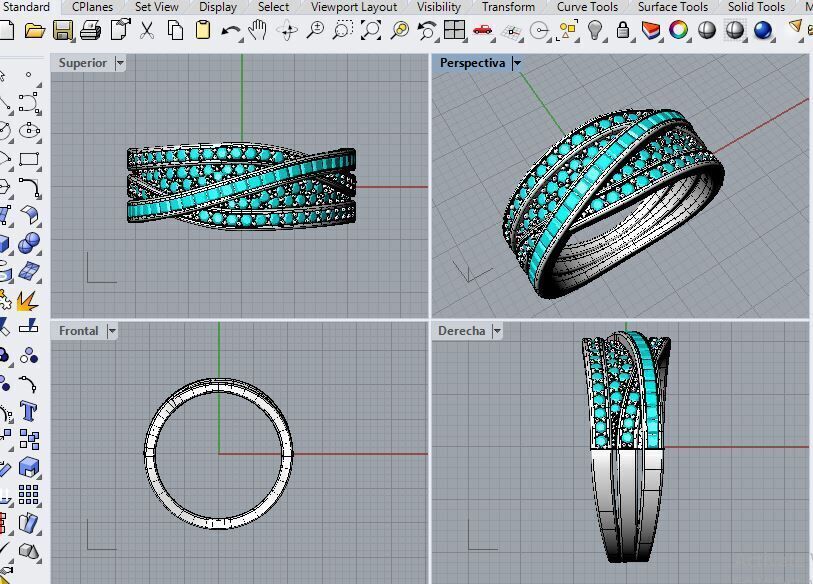Copy to clipboard icon
Image resolution: width=813 pixels, height=584 pixels.
click(175, 31)
